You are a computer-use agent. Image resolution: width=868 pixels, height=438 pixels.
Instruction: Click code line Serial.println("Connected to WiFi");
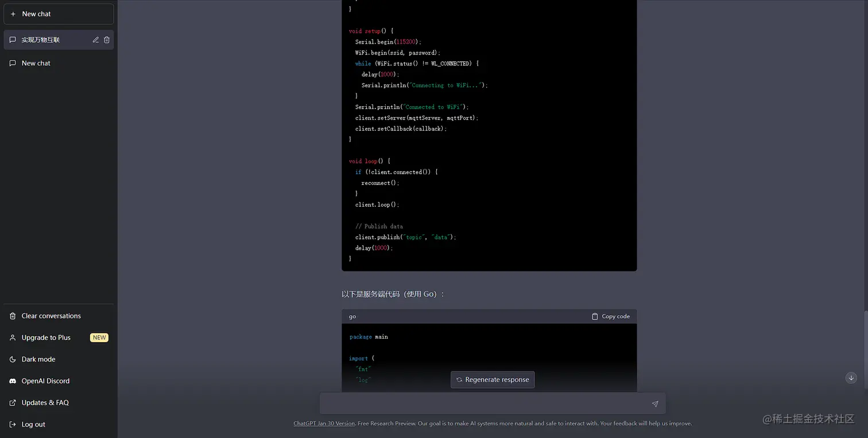(x=412, y=107)
